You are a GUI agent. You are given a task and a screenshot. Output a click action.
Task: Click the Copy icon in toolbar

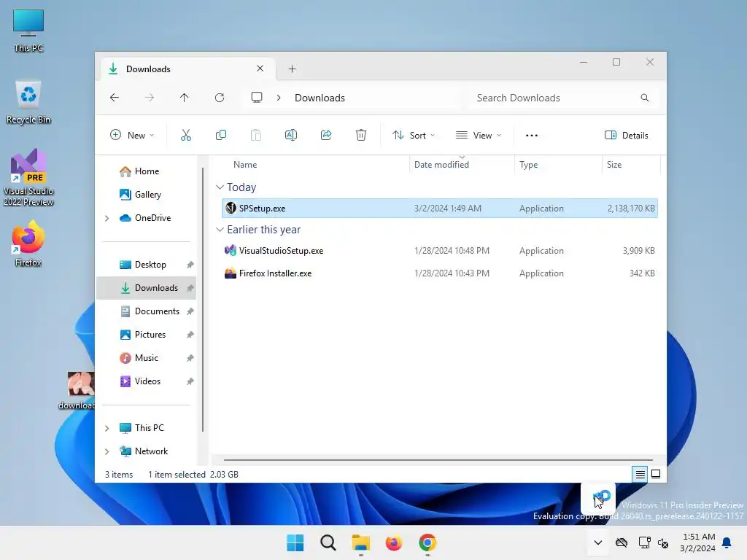(221, 135)
